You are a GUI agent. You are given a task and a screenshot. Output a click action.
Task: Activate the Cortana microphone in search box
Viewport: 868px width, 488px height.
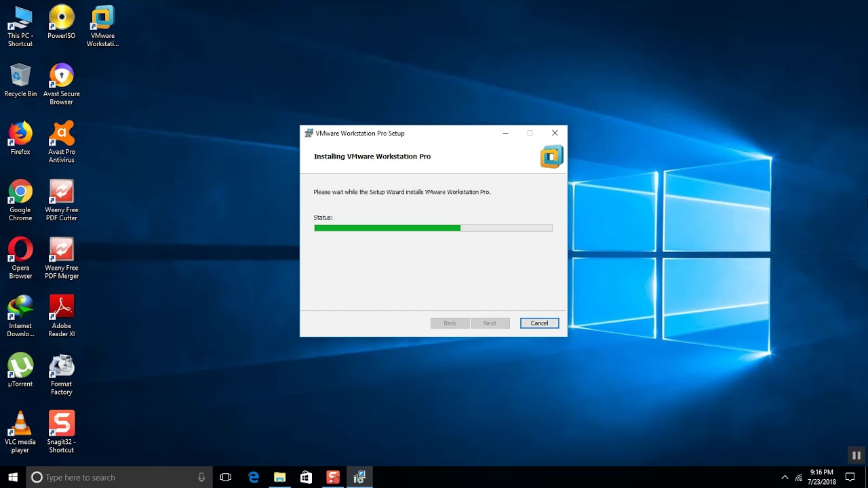(x=201, y=477)
